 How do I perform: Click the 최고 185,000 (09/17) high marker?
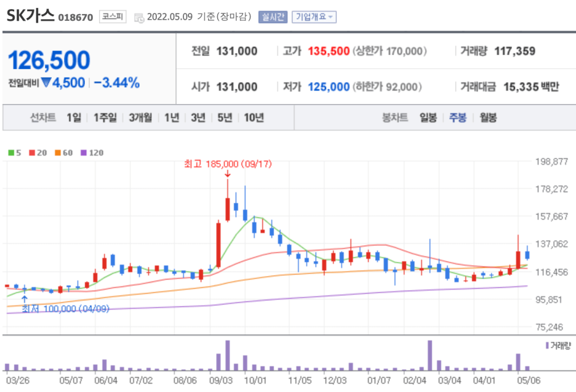(228, 164)
